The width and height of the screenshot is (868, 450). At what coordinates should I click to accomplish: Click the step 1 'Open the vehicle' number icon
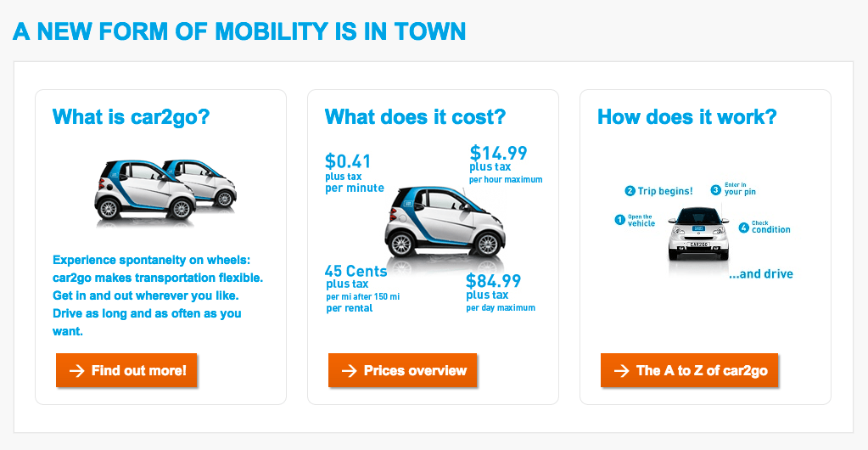(x=619, y=220)
